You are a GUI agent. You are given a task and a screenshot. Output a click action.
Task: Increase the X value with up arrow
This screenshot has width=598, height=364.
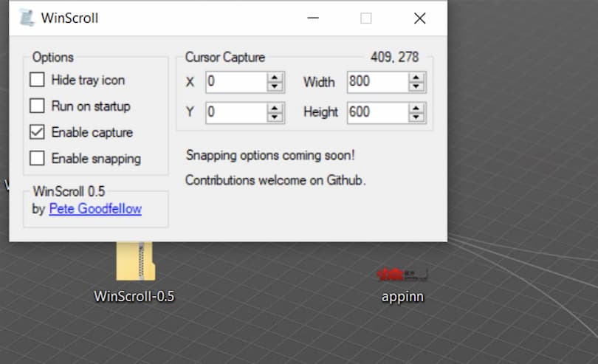pyautogui.click(x=275, y=78)
